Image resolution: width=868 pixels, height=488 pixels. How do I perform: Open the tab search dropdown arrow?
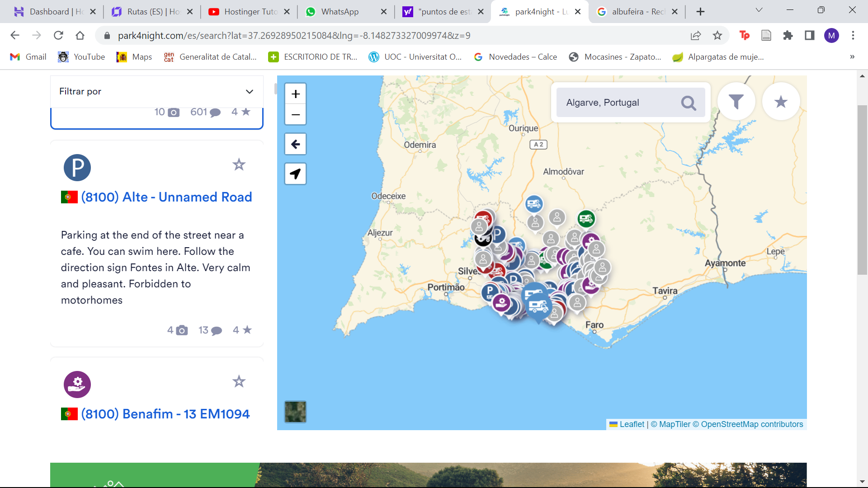(x=759, y=10)
